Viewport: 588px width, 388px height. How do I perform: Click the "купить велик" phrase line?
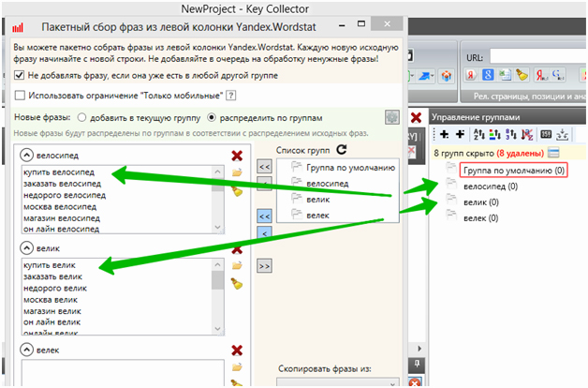pos(50,265)
